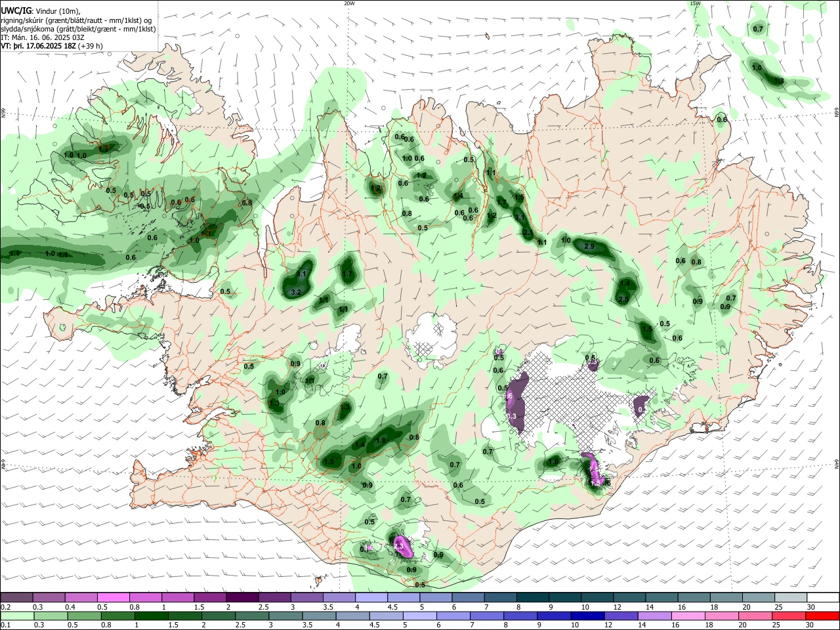Select the dark blue 10 rain legend swatch

586,616
